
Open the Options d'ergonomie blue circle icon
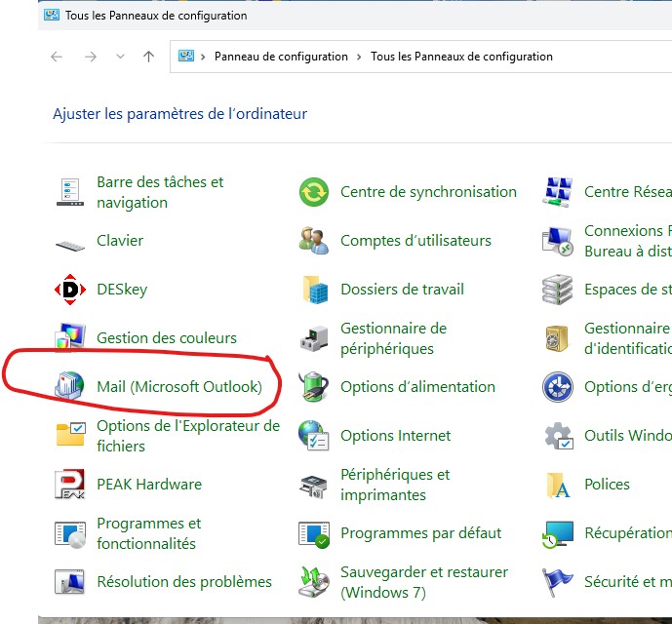click(558, 386)
